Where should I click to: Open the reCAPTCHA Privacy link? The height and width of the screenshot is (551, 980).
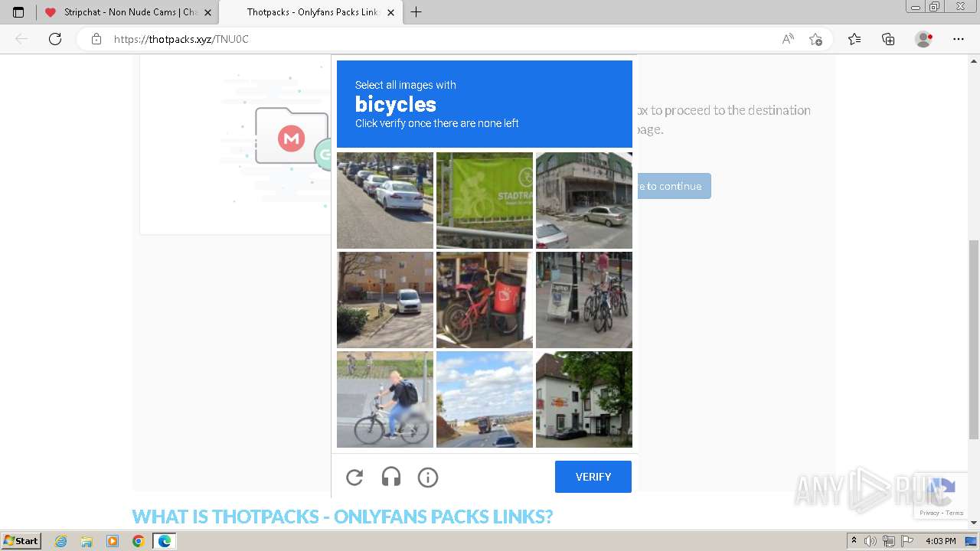pyautogui.click(x=929, y=513)
